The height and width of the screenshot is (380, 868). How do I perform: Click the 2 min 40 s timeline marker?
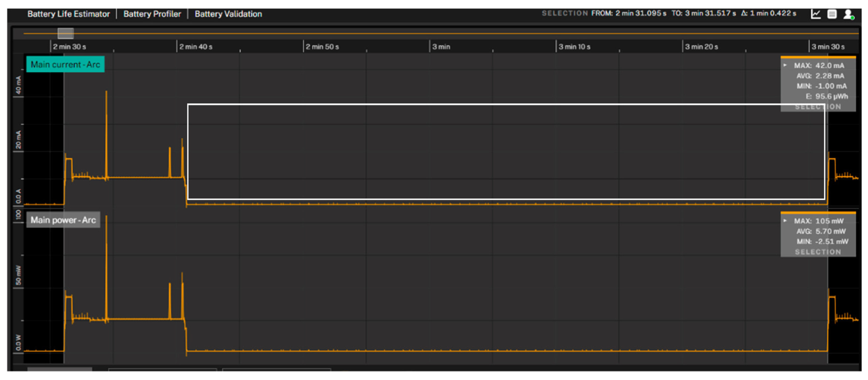pyautogui.click(x=195, y=47)
